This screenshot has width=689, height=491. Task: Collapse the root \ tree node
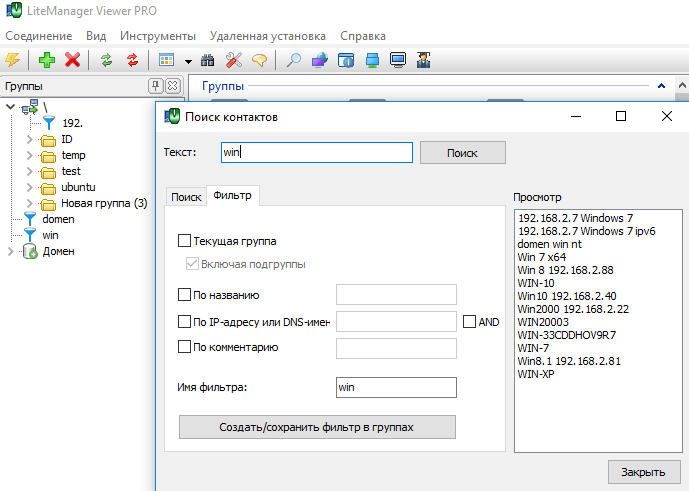[11, 107]
